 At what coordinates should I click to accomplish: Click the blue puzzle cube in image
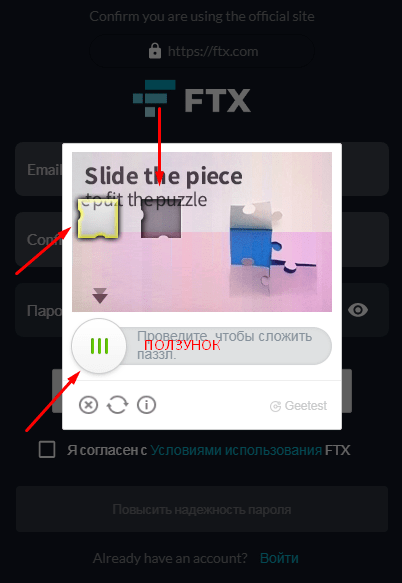(x=251, y=247)
